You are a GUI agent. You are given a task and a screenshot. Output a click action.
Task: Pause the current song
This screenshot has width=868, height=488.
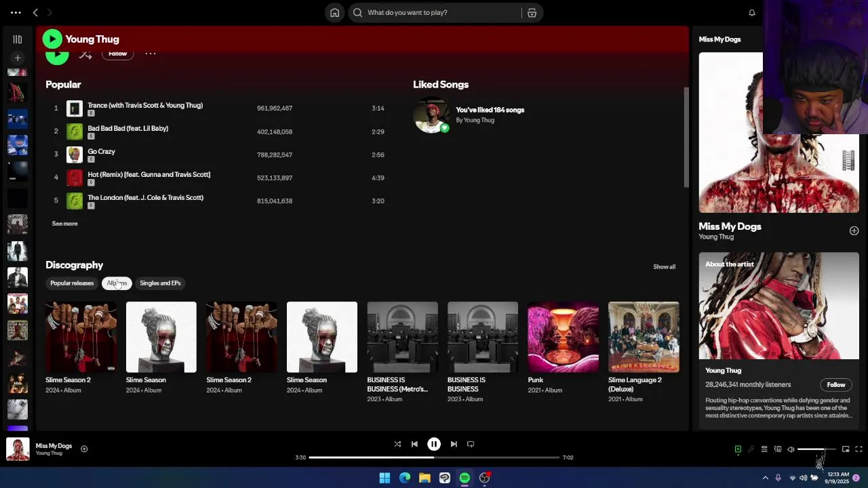(x=434, y=444)
